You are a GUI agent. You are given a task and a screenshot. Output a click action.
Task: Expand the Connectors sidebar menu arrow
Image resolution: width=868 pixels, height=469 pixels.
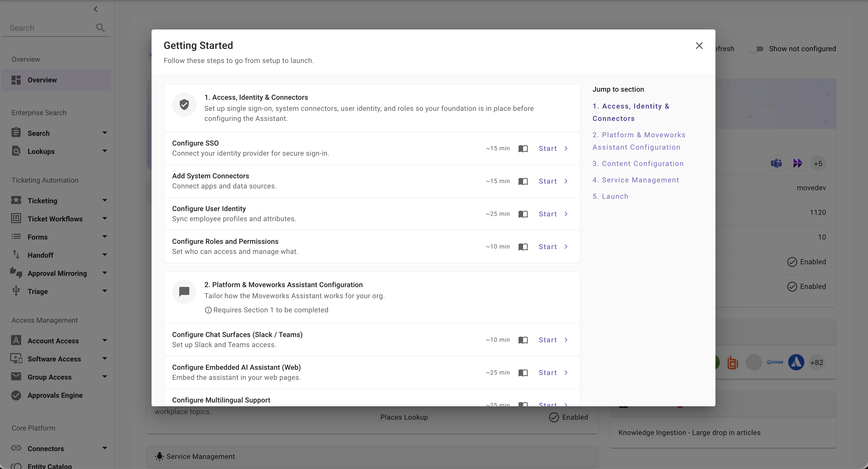(105, 448)
